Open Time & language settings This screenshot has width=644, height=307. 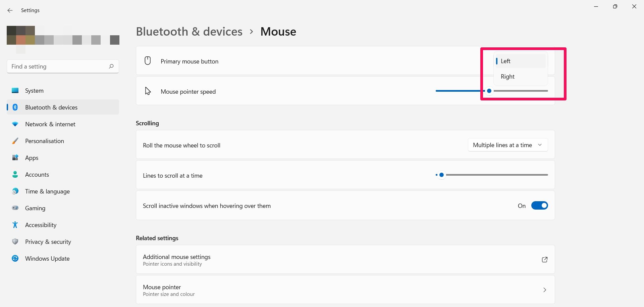coord(47,191)
